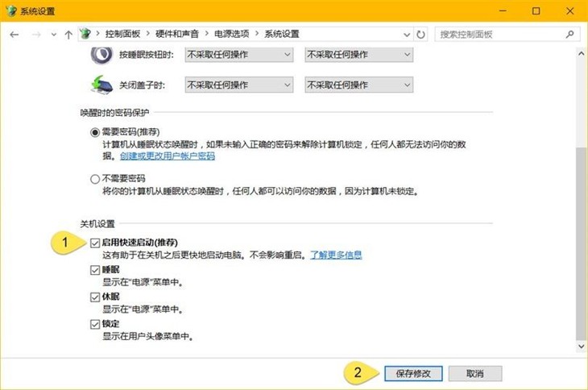
Task: Toggle 启用快速启动(推荐) checkbox
Action: tap(95, 243)
